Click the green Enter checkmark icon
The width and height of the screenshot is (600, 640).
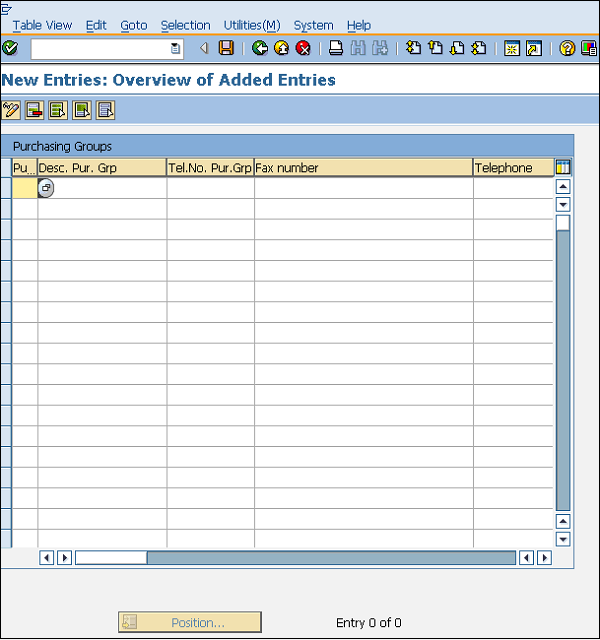click(x=10, y=48)
